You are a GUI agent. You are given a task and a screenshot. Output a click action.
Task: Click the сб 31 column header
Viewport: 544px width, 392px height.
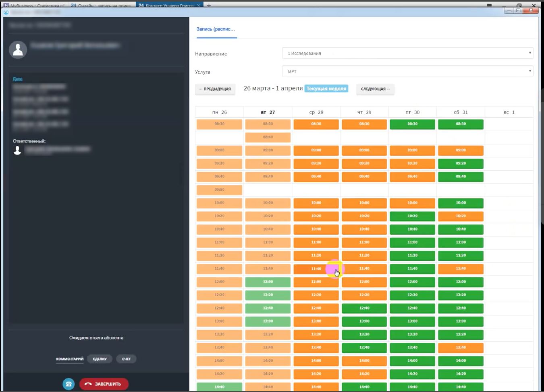461,112
